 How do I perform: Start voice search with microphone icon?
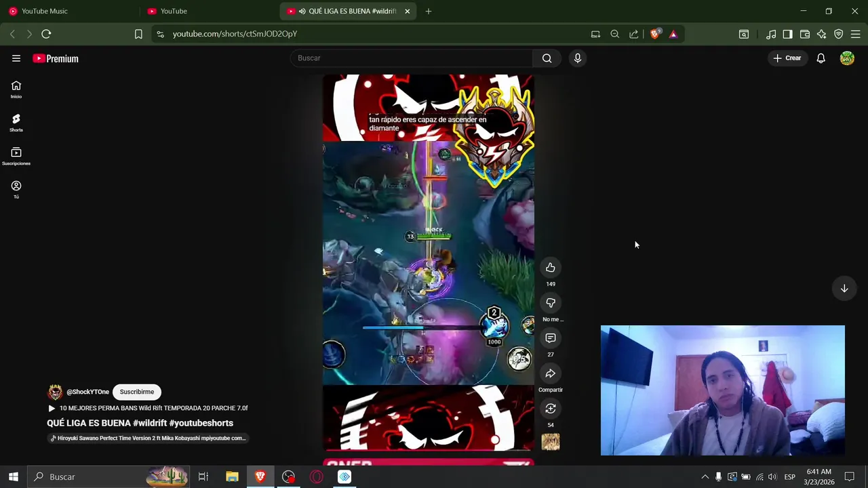click(578, 58)
